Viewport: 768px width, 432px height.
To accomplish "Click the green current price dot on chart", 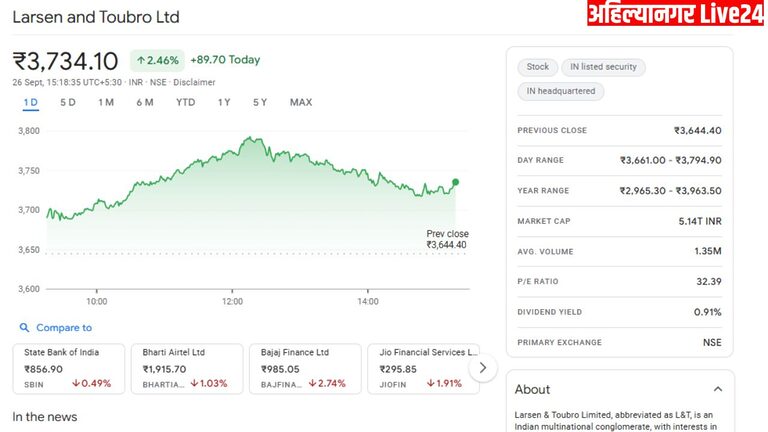I will click(x=456, y=182).
